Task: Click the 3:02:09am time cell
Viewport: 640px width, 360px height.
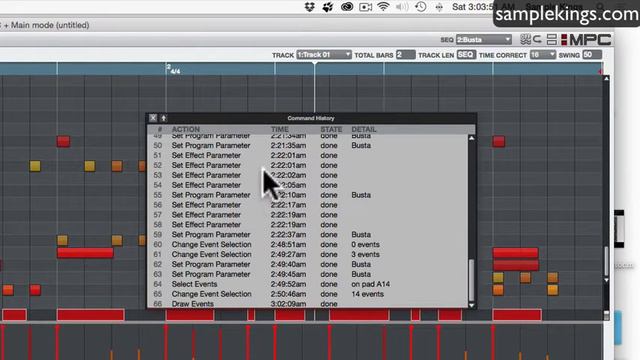Action: pyautogui.click(x=288, y=304)
